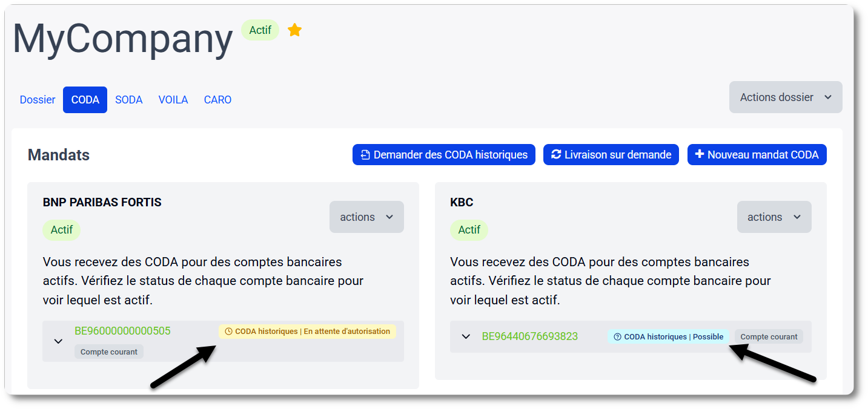Click the question mark icon in CODA historiques Possible badge
Viewport: 868px width, 409px height.
pos(617,336)
